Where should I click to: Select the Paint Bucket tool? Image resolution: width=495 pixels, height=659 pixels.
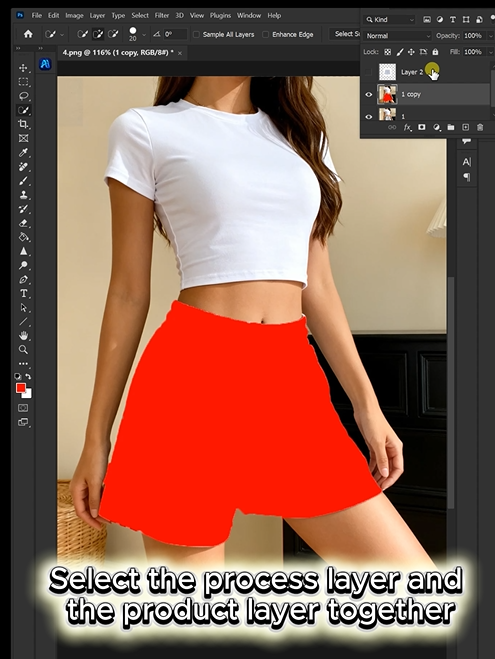(23, 237)
